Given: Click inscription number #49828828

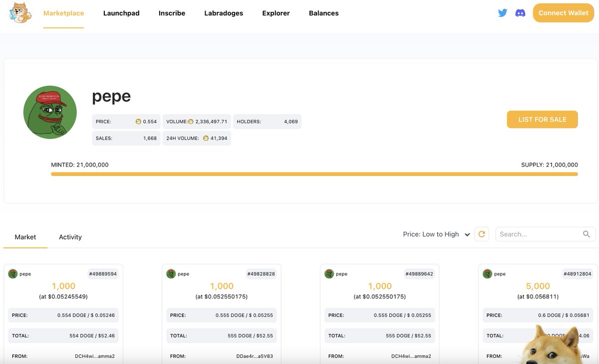Looking at the screenshot, I should pos(261,274).
